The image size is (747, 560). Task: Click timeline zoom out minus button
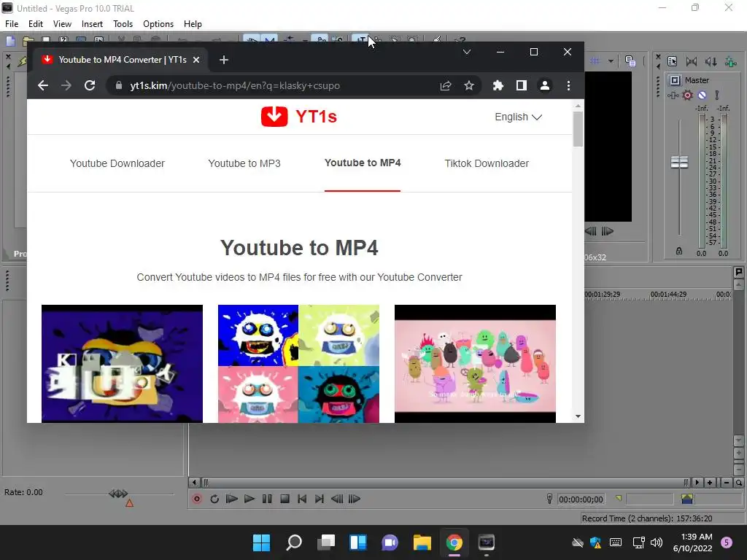click(726, 483)
